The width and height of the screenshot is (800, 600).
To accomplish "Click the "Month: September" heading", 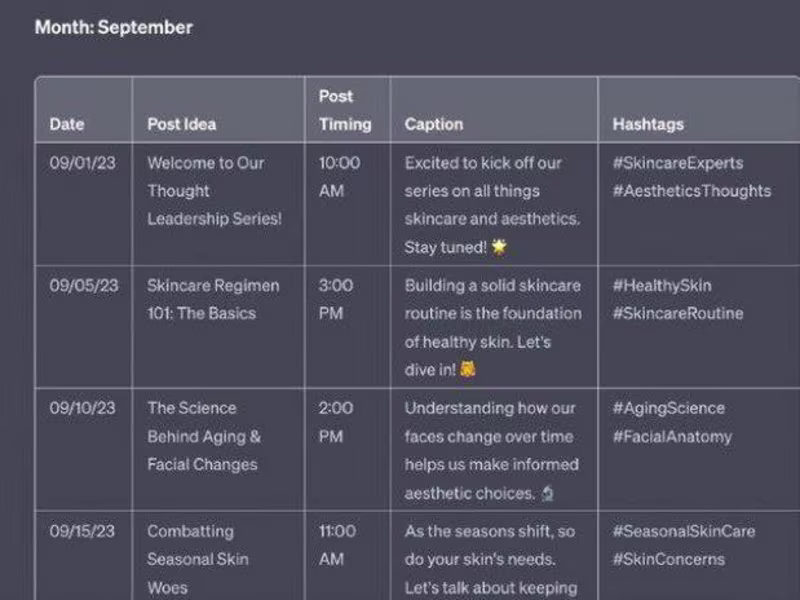I will 113,27.
